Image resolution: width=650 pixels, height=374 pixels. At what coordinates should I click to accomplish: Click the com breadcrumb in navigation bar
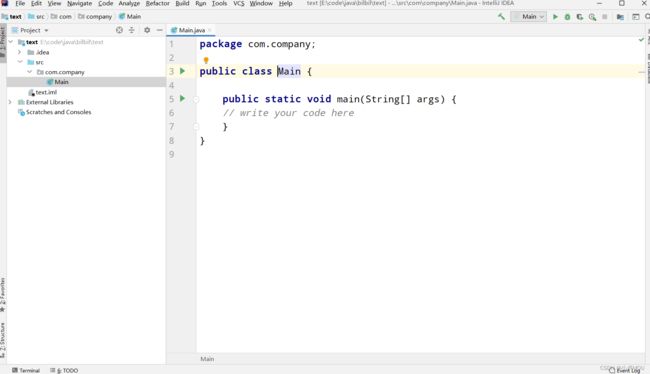pos(61,17)
